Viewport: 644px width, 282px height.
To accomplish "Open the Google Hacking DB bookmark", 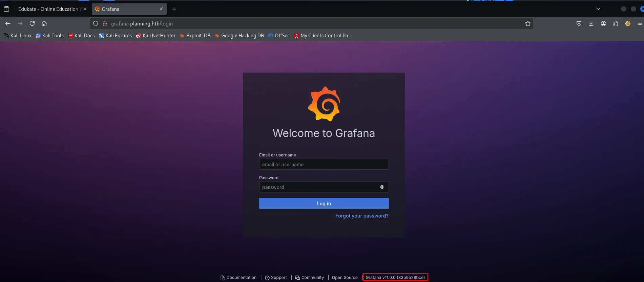I will (x=239, y=36).
